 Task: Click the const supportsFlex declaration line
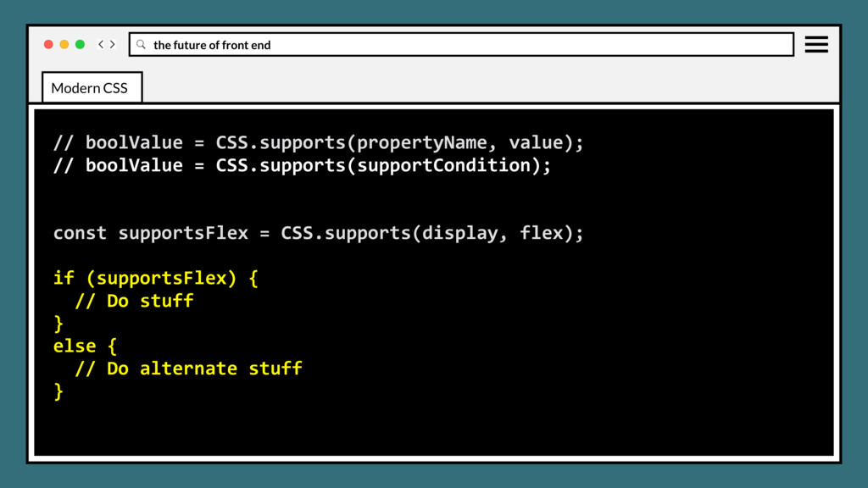[x=318, y=233]
